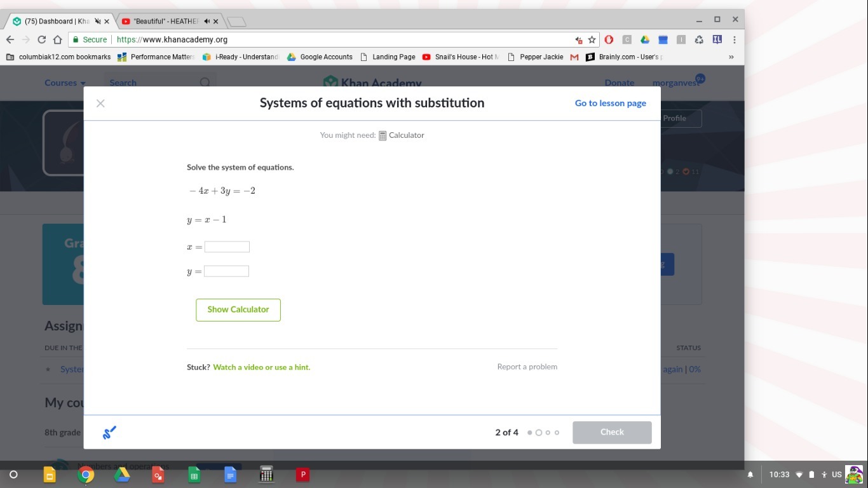Click the '2 of 4' progress text
This screenshot has height=488, width=868.
(506, 433)
